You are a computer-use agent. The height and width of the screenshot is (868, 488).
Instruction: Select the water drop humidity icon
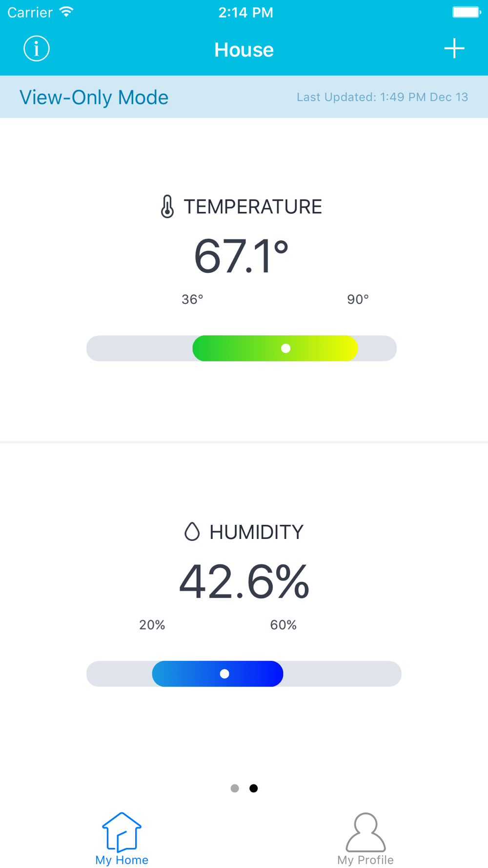(192, 532)
